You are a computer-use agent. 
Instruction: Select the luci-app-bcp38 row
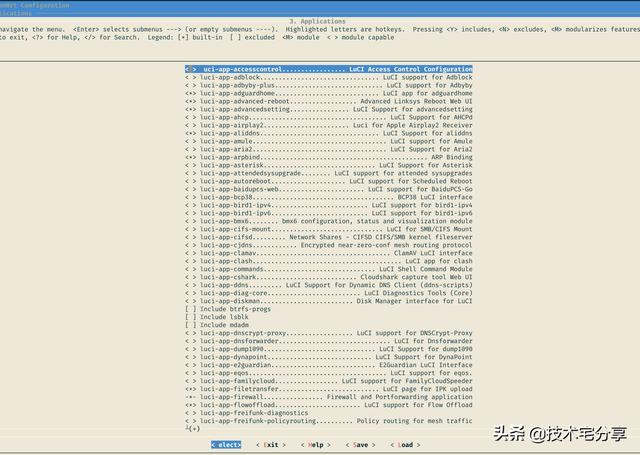click(329, 197)
